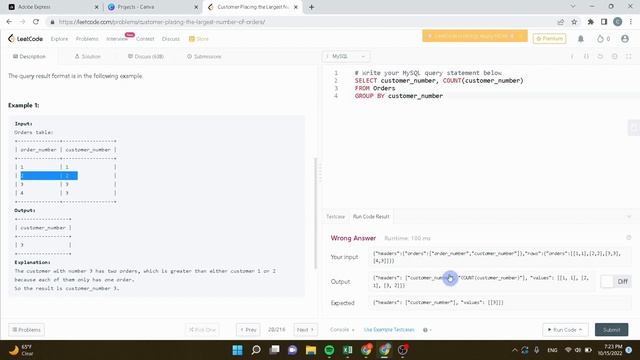Click the share page icon
This screenshot has width=640, height=360.
coord(560,22)
